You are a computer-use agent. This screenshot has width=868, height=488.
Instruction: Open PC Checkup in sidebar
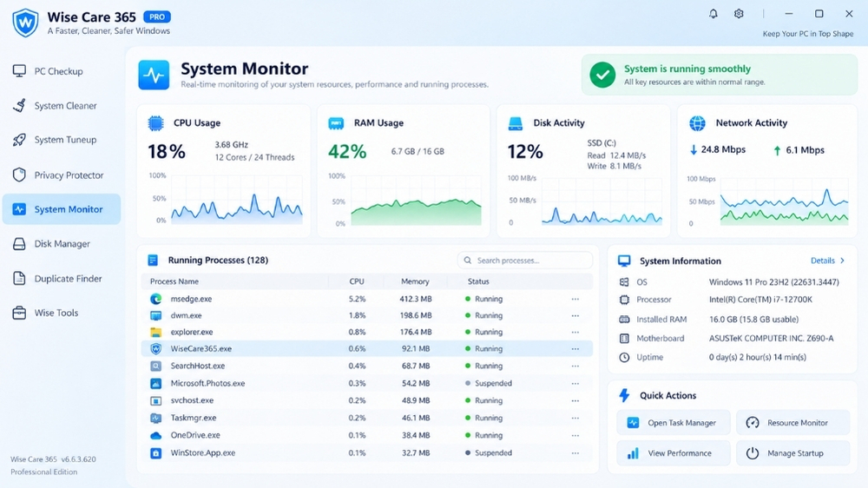click(x=62, y=71)
